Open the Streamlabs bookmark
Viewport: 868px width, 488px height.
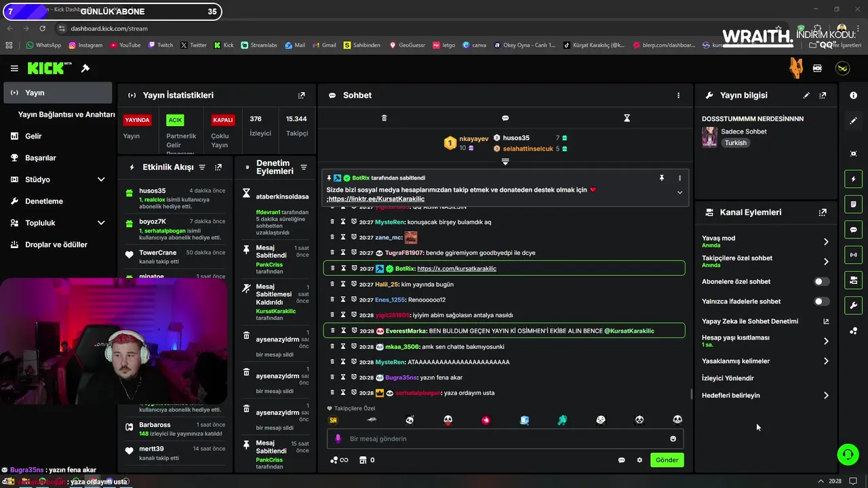(258, 45)
